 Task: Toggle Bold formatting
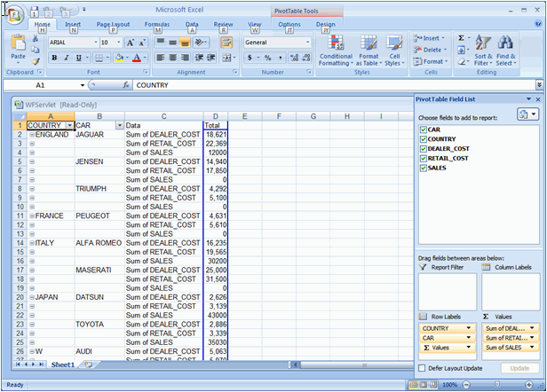(54, 58)
